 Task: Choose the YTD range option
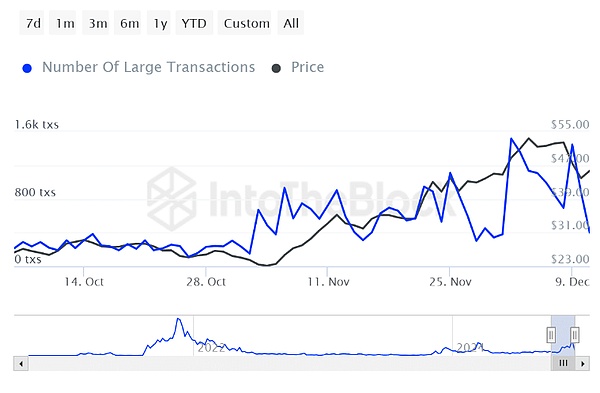(194, 23)
